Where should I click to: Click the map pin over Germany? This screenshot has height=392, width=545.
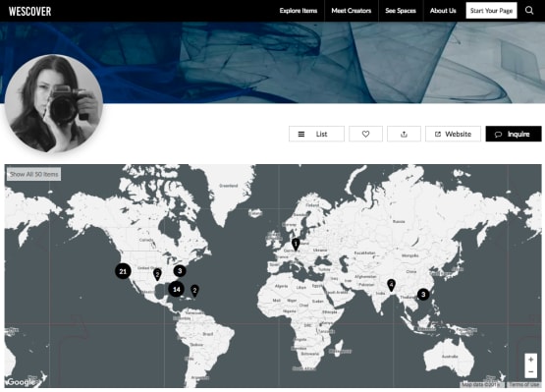[x=296, y=245]
